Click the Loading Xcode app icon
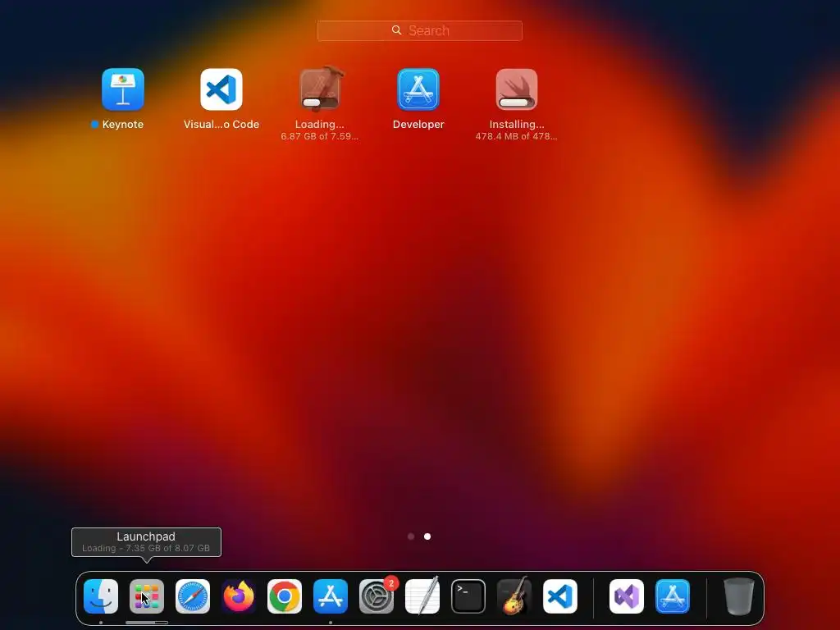 (x=320, y=89)
